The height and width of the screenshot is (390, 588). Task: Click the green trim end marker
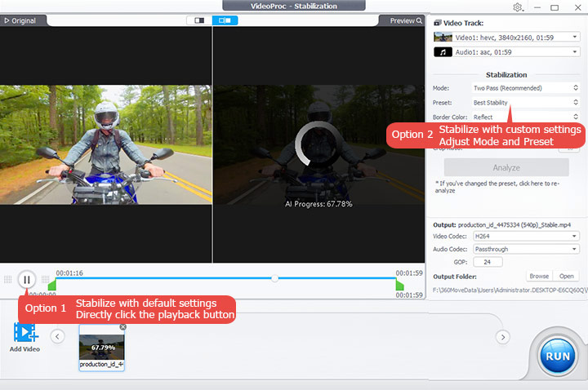pyautogui.click(x=399, y=285)
